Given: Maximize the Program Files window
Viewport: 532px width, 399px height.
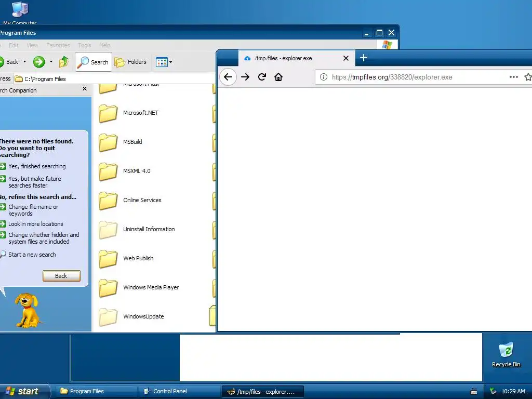Looking at the screenshot, I should 379,33.
